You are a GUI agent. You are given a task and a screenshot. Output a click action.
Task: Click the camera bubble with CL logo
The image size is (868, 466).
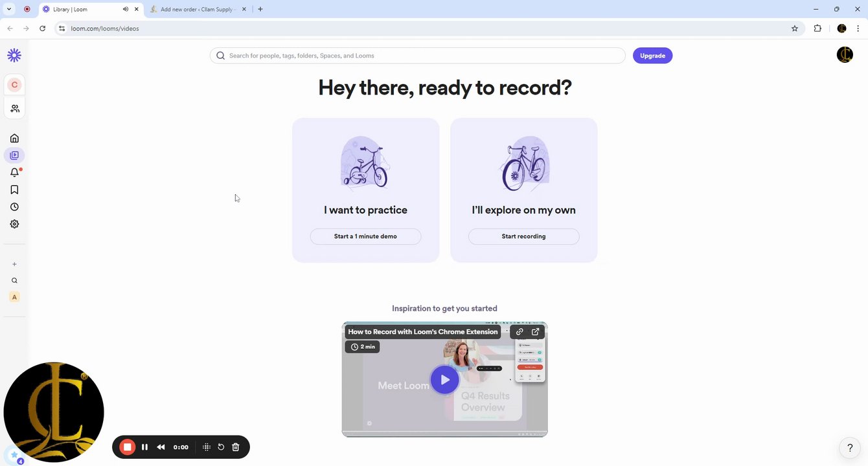(x=54, y=412)
